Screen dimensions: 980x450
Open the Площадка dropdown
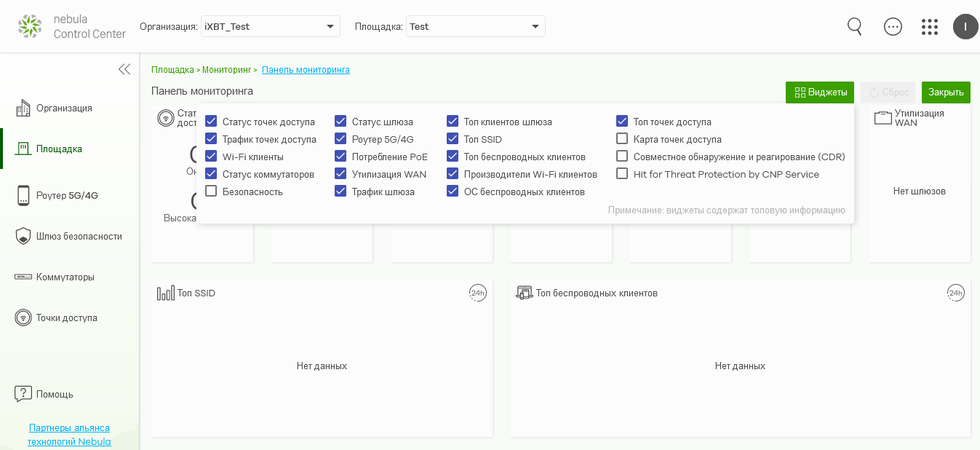pyautogui.click(x=475, y=27)
